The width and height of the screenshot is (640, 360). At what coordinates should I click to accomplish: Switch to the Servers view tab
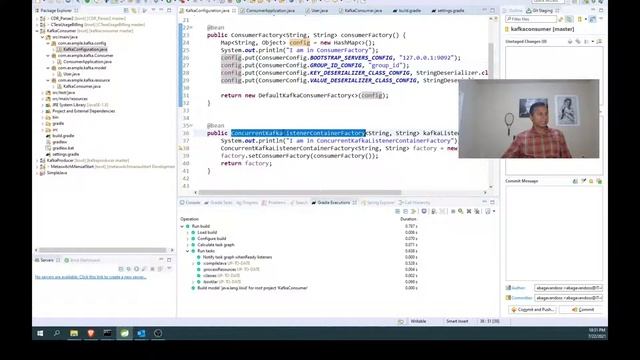tap(47, 260)
